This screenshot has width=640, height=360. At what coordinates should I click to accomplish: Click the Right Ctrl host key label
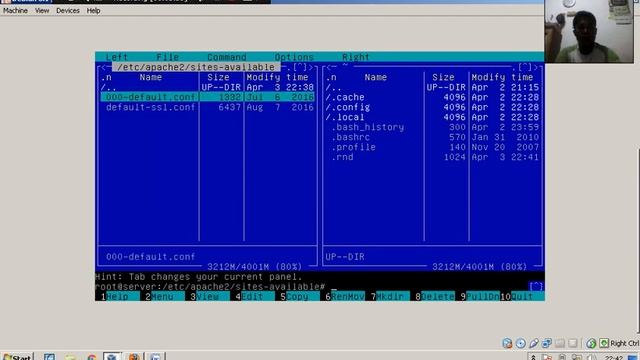point(625,344)
